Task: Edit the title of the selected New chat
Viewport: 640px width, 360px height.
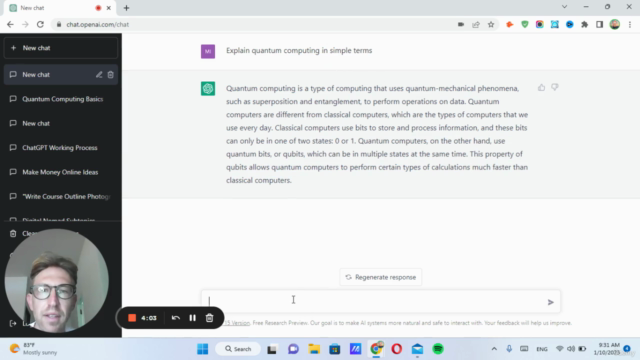Action: point(99,75)
